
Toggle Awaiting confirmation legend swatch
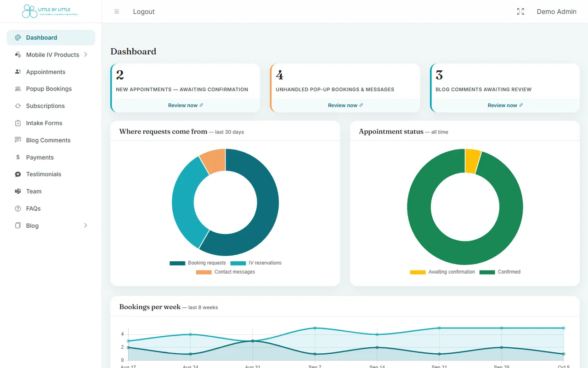pyautogui.click(x=418, y=272)
